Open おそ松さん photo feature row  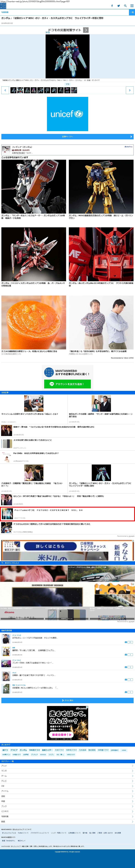(x=68, y=639)
